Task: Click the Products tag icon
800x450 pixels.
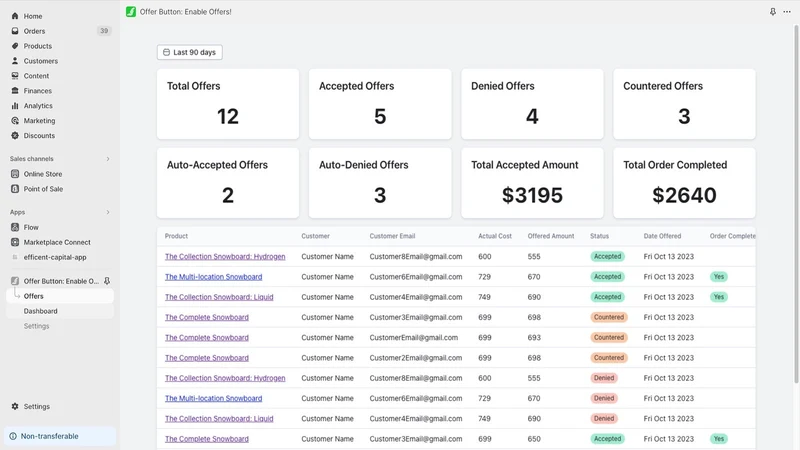Action: click(x=15, y=46)
